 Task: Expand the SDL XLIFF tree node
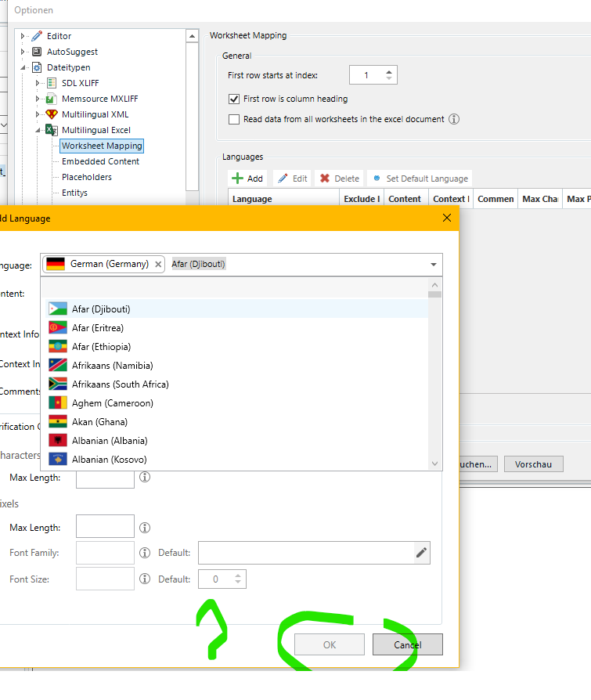tap(38, 83)
